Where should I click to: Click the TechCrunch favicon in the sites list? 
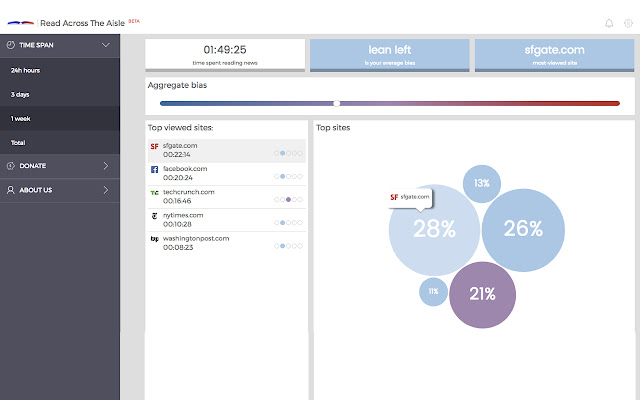coord(154,193)
